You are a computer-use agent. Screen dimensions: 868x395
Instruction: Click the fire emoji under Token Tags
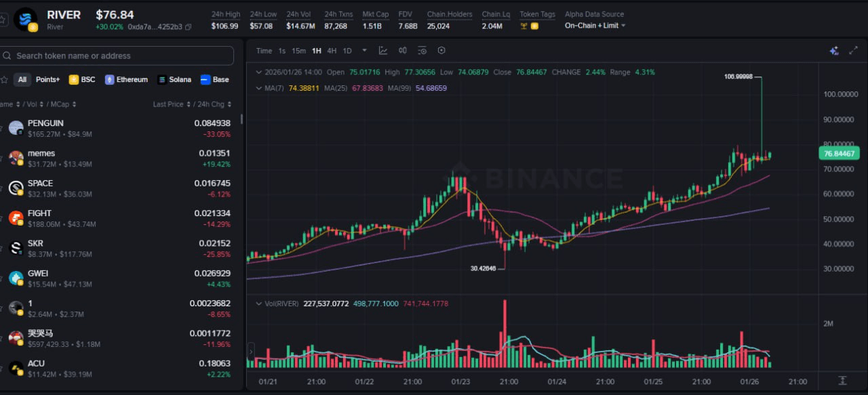click(x=534, y=25)
